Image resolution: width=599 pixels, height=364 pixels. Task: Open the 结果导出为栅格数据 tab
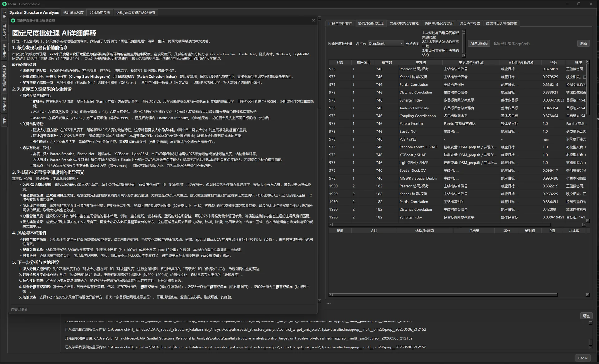click(501, 23)
